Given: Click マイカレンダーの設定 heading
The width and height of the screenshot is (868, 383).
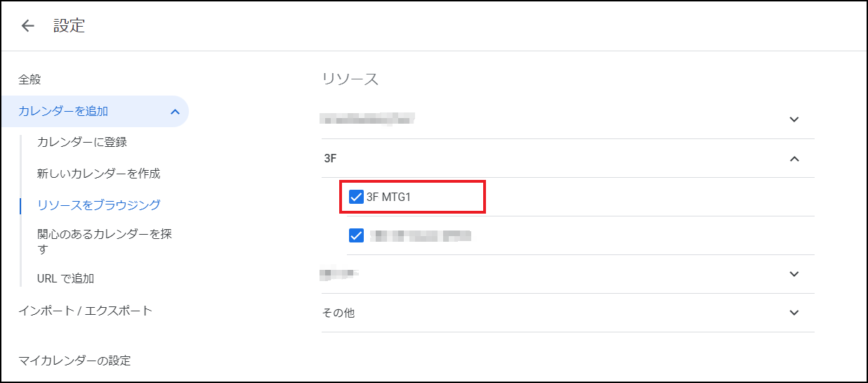Looking at the screenshot, I should click(x=74, y=361).
